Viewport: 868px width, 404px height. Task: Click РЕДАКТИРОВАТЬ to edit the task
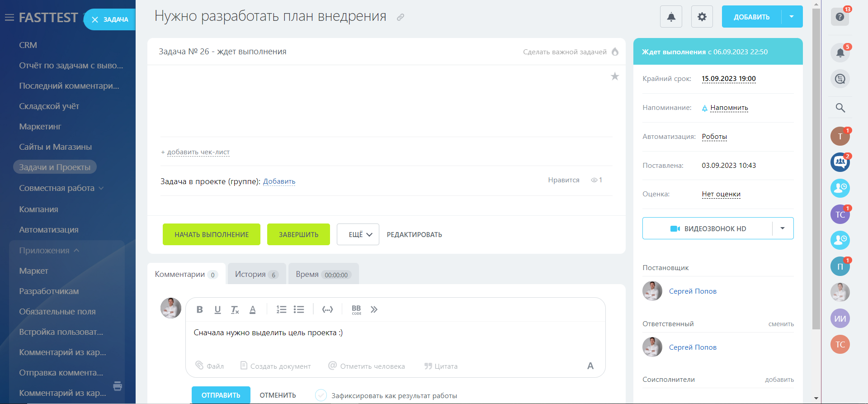415,234
